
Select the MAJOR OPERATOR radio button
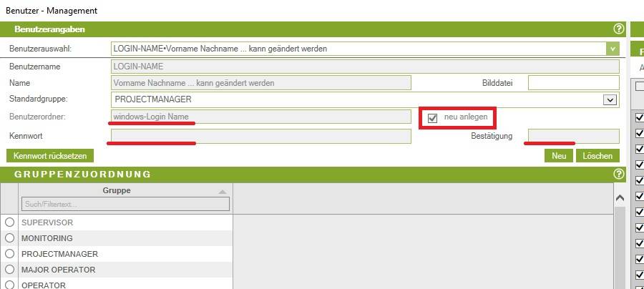(10, 270)
